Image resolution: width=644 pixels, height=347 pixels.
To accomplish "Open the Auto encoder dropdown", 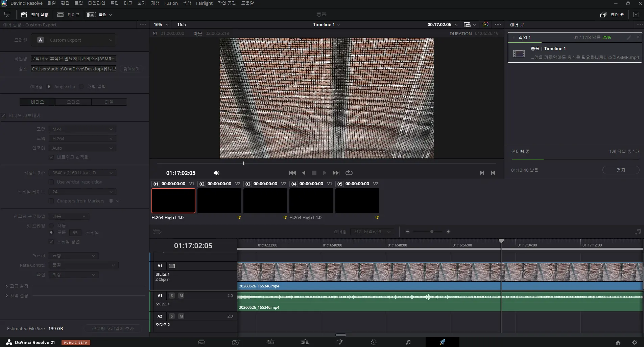I will pyautogui.click(x=82, y=148).
